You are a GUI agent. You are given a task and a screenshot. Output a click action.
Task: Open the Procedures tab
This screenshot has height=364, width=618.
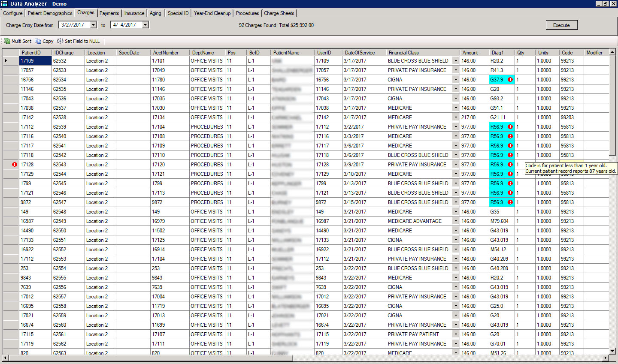(x=248, y=13)
